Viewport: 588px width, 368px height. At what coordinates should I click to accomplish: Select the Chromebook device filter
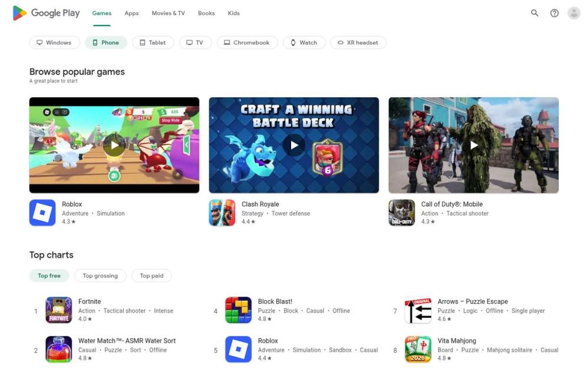pyautogui.click(x=247, y=42)
